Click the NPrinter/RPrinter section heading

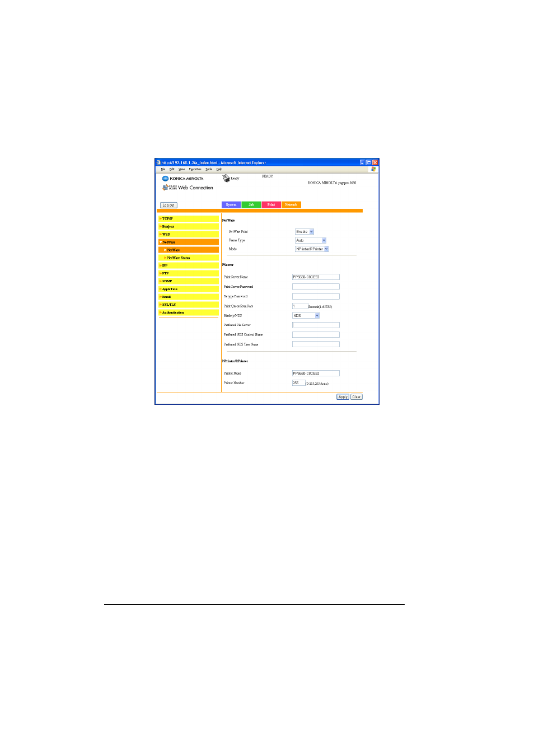point(235,361)
